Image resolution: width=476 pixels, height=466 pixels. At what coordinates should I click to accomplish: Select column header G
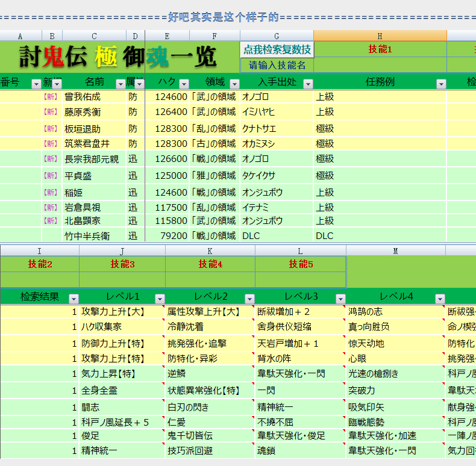click(277, 36)
